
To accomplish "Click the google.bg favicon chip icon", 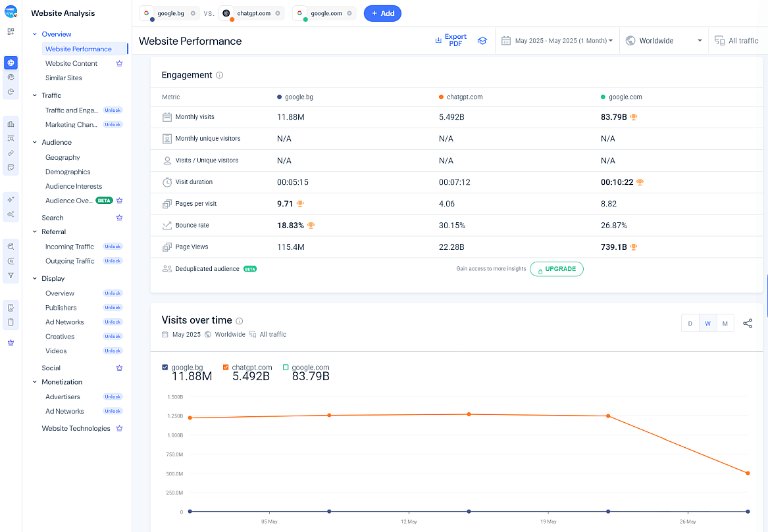I will pyautogui.click(x=147, y=13).
